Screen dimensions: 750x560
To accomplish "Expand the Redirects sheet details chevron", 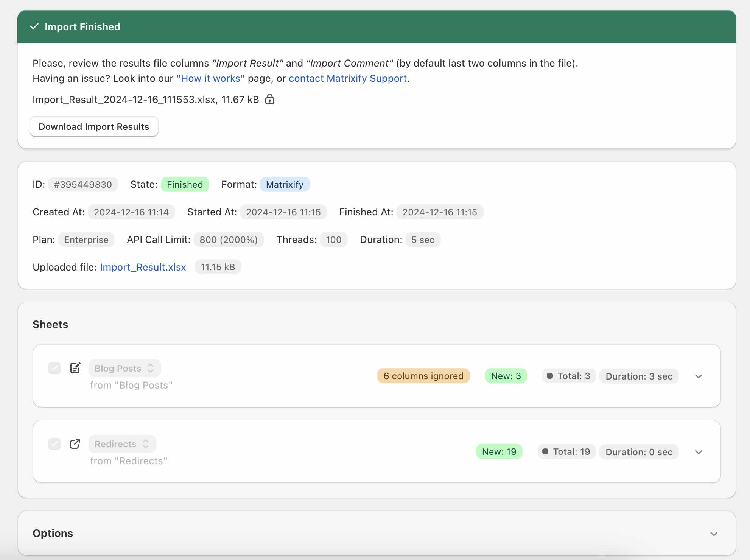I will click(699, 452).
